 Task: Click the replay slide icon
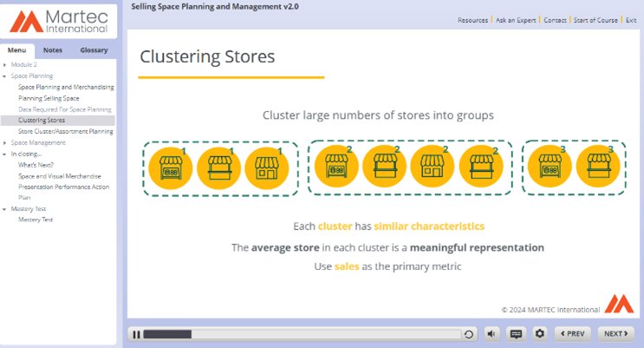point(469,333)
